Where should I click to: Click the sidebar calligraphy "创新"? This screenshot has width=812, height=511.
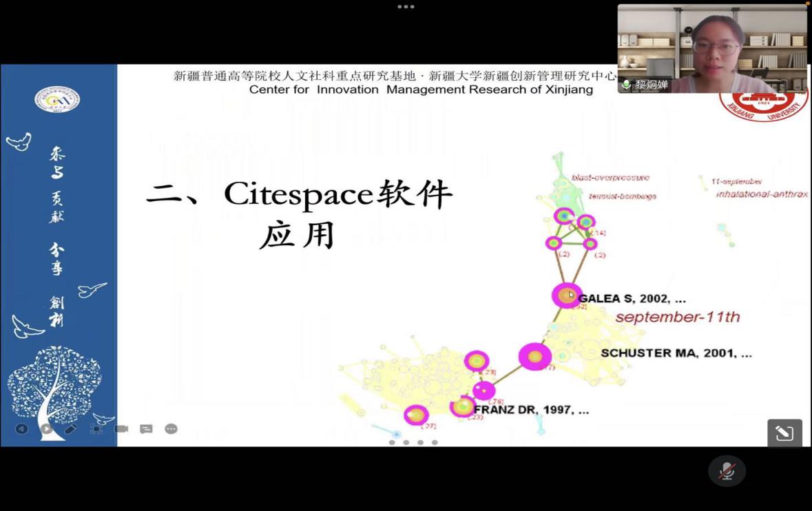(57, 311)
